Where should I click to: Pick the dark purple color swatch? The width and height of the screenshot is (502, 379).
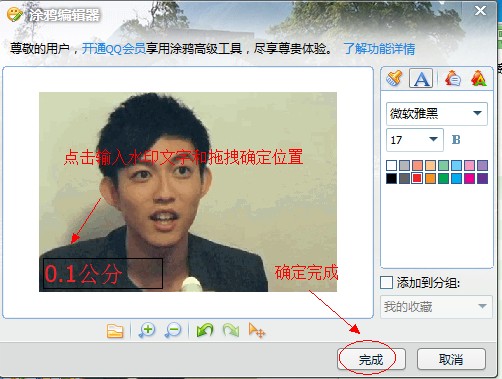click(482, 178)
